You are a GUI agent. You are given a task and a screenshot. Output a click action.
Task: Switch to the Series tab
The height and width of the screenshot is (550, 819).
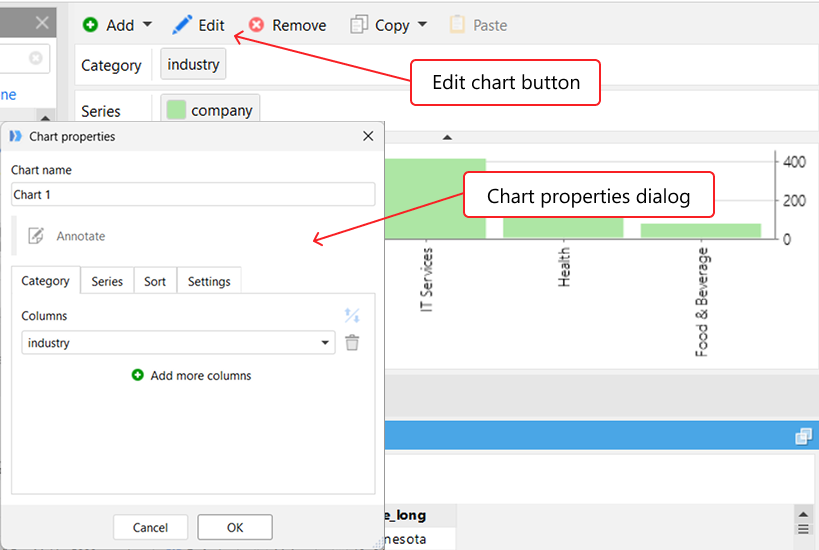click(x=107, y=282)
